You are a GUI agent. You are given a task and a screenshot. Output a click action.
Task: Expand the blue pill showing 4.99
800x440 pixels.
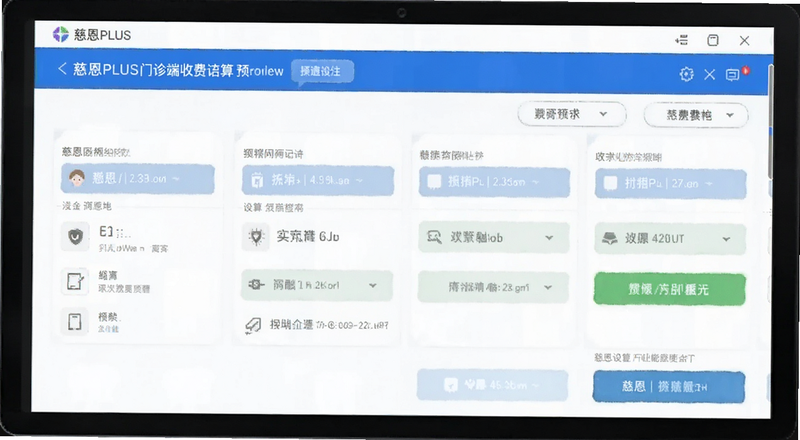click(318, 180)
